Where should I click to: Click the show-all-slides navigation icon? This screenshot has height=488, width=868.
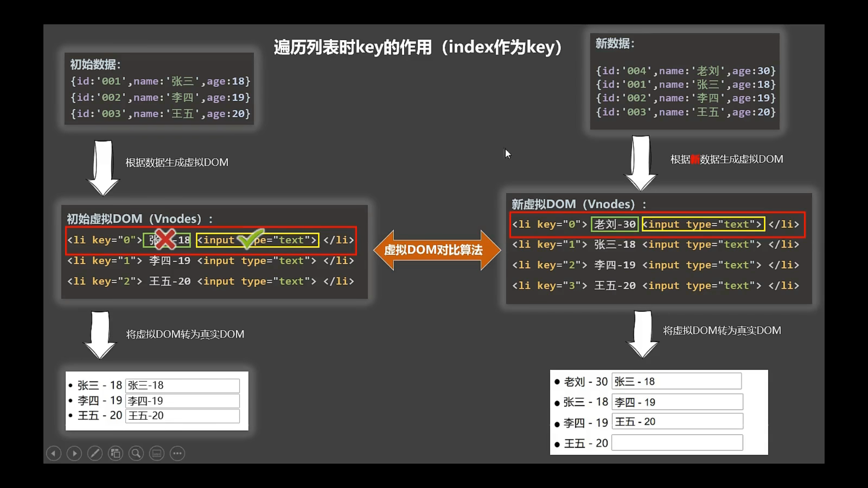click(116, 453)
